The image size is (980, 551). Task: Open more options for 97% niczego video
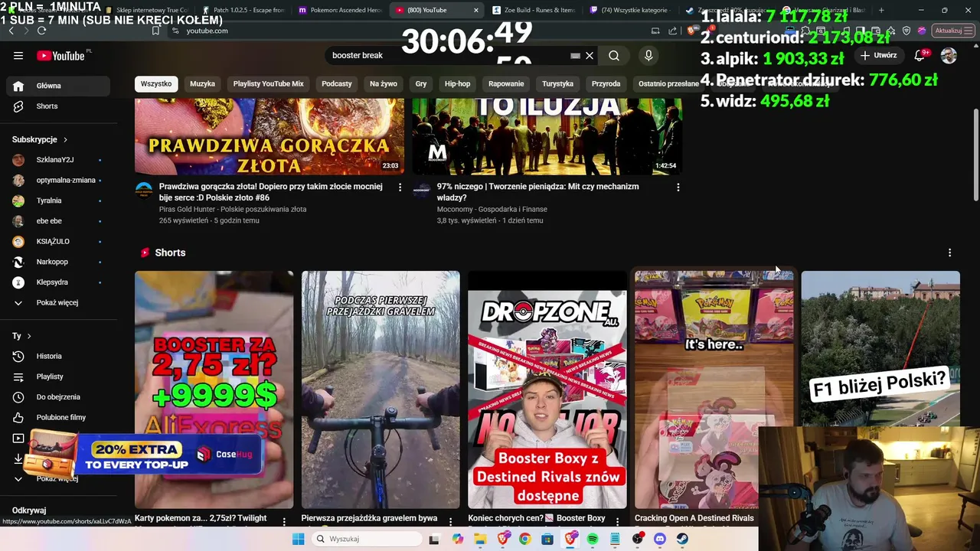click(678, 187)
